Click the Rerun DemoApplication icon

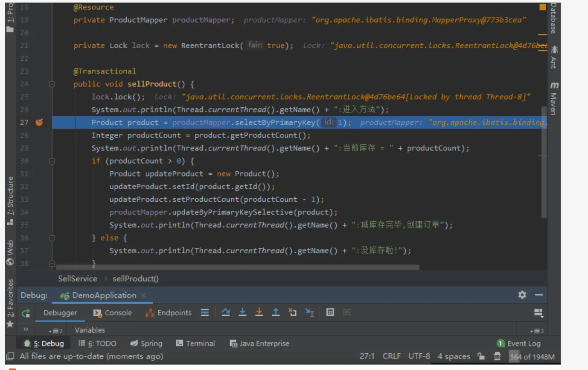coord(26,313)
